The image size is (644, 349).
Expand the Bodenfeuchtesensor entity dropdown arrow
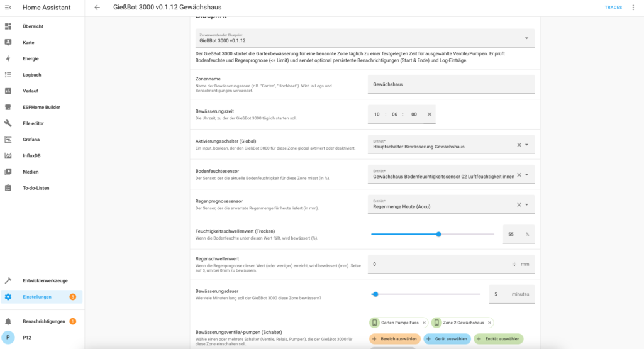[x=527, y=175]
